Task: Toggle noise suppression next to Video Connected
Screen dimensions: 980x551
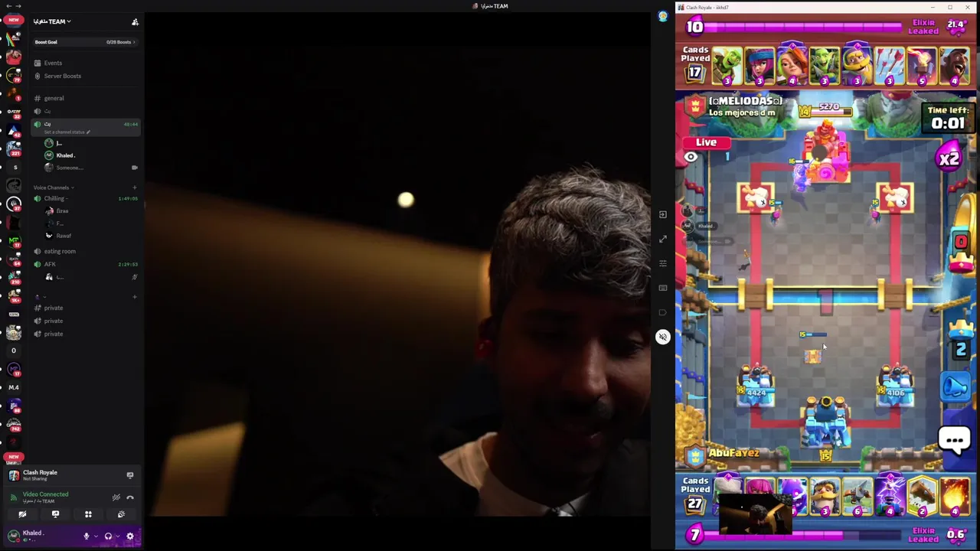Action: click(116, 497)
